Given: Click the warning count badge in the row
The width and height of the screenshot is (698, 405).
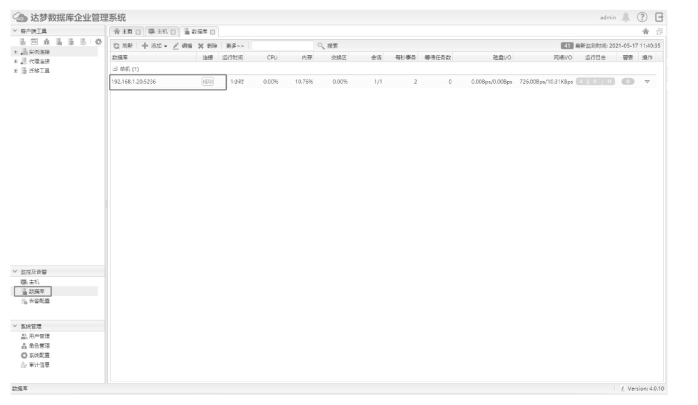Looking at the screenshot, I should pyautogui.click(x=628, y=81).
